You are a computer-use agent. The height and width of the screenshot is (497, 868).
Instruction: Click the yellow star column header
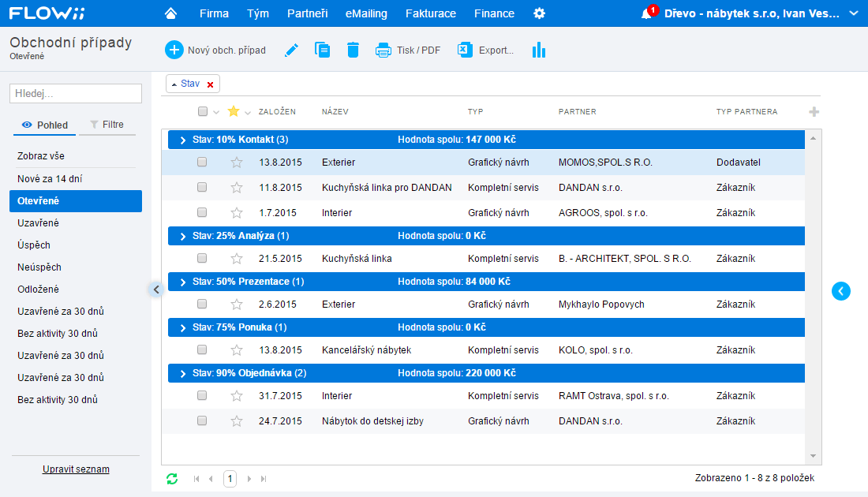pos(234,111)
